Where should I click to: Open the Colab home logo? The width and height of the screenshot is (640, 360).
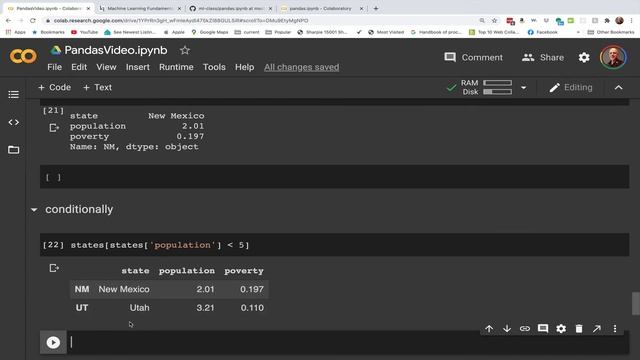(23, 56)
